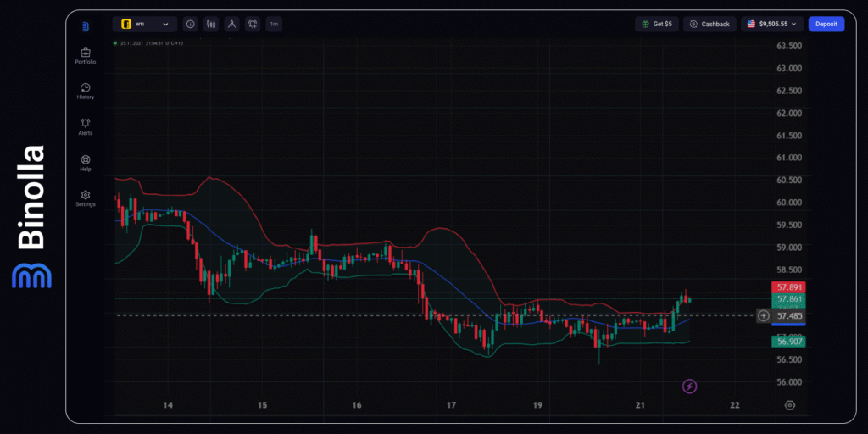Click the plus button at crosshair price
The height and width of the screenshot is (434, 868).
(x=764, y=315)
